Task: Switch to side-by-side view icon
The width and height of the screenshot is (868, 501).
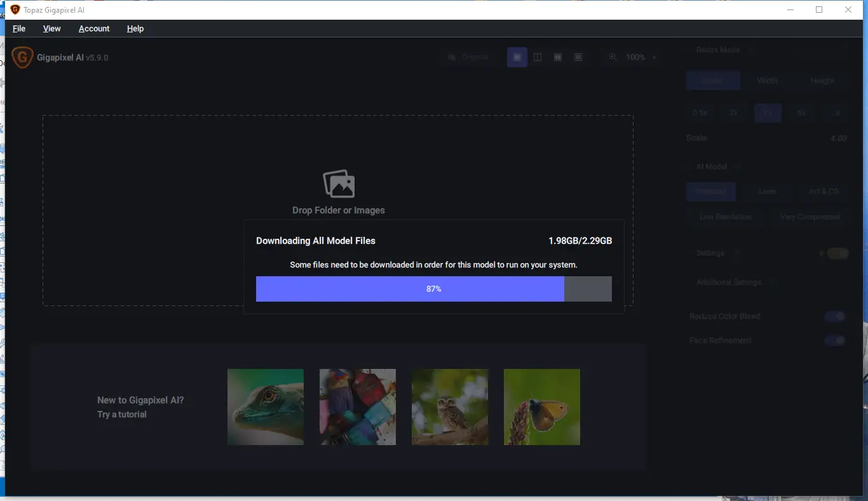Action: pos(558,57)
